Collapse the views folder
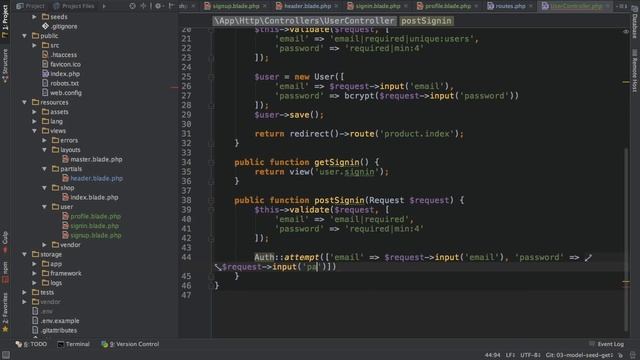This screenshot has width=640, height=360. click(x=34, y=131)
